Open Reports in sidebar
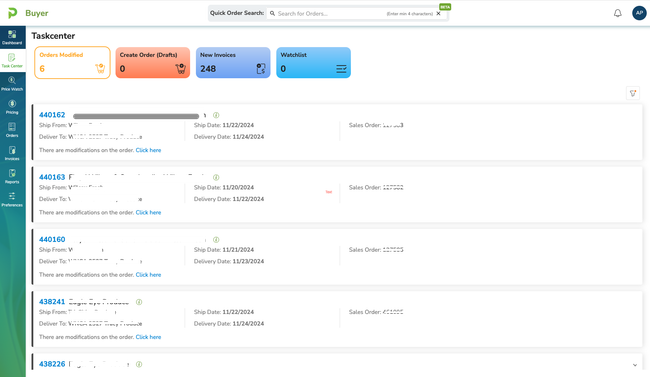This screenshot has width=650, height=377. coord(12,176)
